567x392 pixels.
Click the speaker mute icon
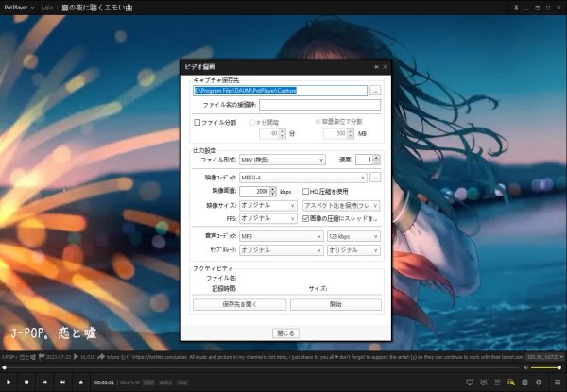tap(525, 367)
